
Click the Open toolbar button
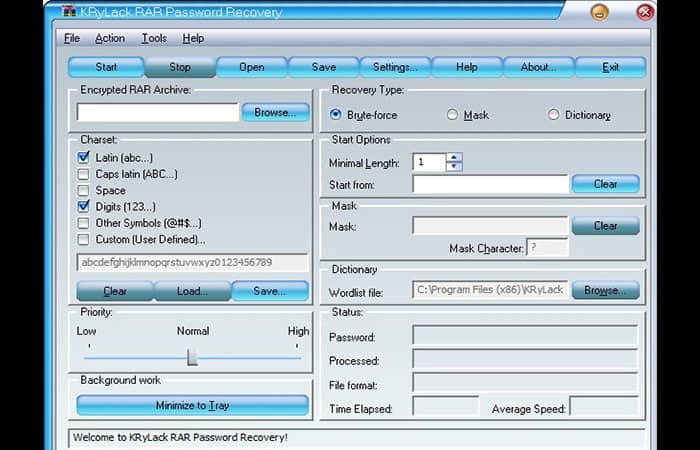pyautogui.click(x=251, y=67)
